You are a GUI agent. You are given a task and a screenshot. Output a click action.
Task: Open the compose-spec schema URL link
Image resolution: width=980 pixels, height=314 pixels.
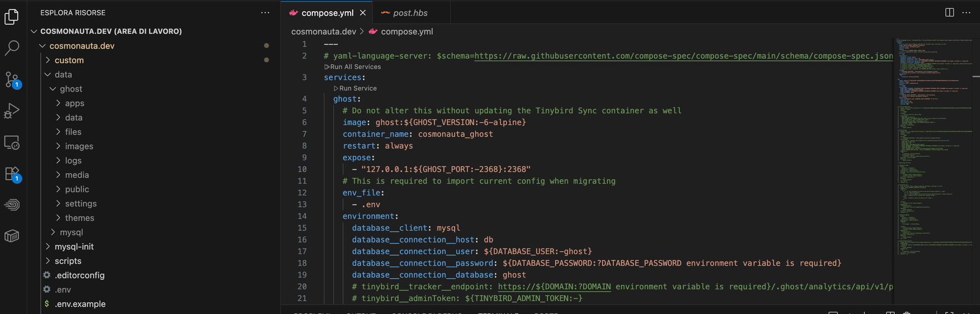(x=683, y=56)
